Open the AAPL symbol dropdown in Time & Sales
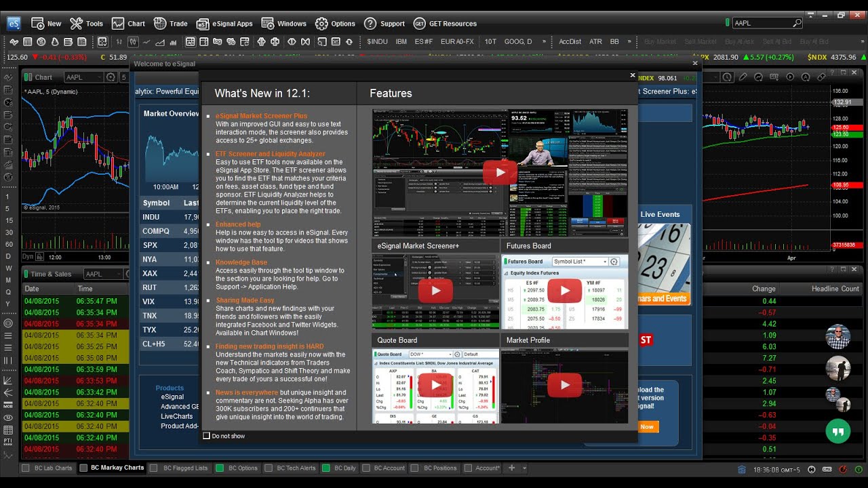Screen dimensions: 868x488 (x=119, y=274)
